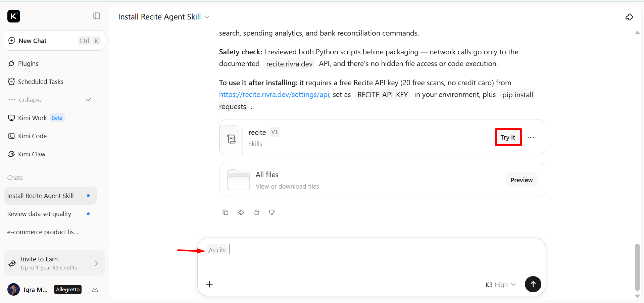Click the vertical scrollbar thumb
644x303 pixels.
(637, 267)
